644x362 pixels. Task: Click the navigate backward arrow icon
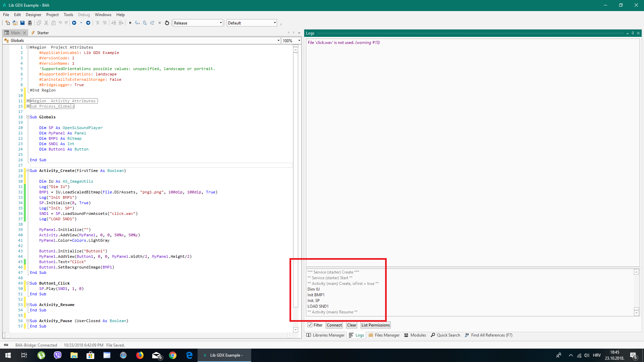coord(74,23)
